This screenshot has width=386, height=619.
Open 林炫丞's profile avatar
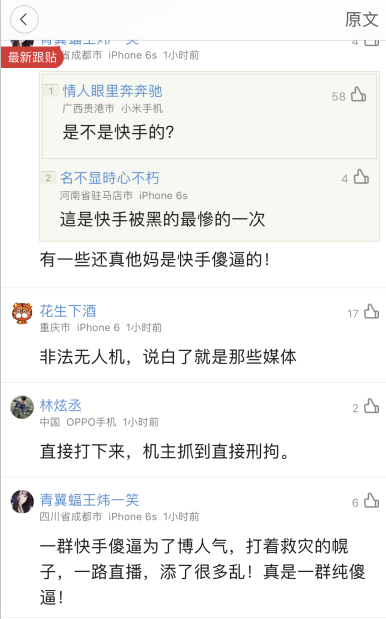click(22, 407)
